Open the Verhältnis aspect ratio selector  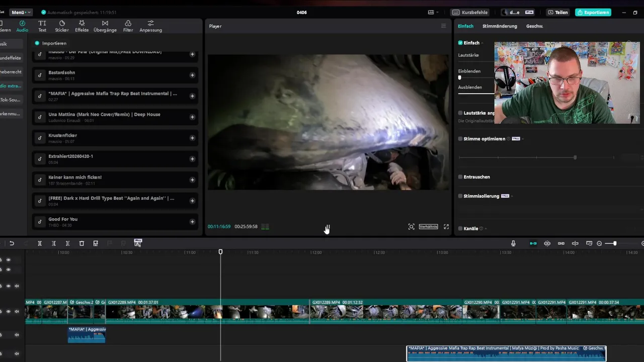coord(428,227)
